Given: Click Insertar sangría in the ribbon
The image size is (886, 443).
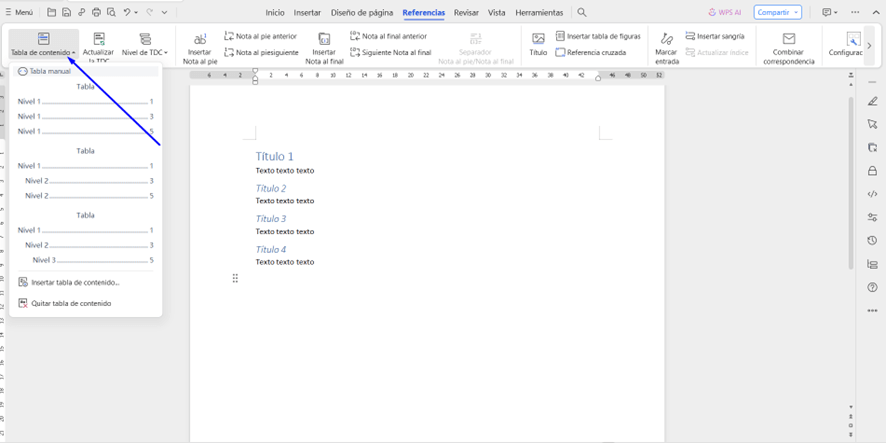Looking at the screenshot, I should pyautogui.click(x=715, y=36).
